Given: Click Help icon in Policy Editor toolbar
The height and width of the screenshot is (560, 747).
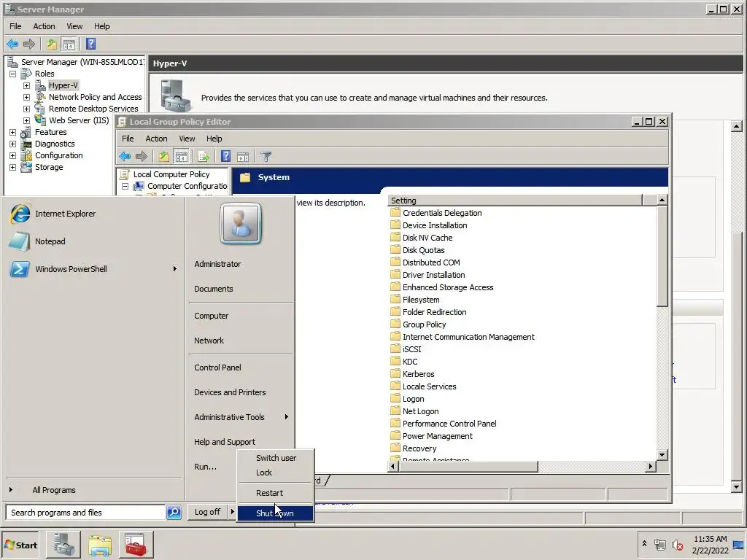Looking at the screenshot, I should pyautogui.click(x=226, y=156).
